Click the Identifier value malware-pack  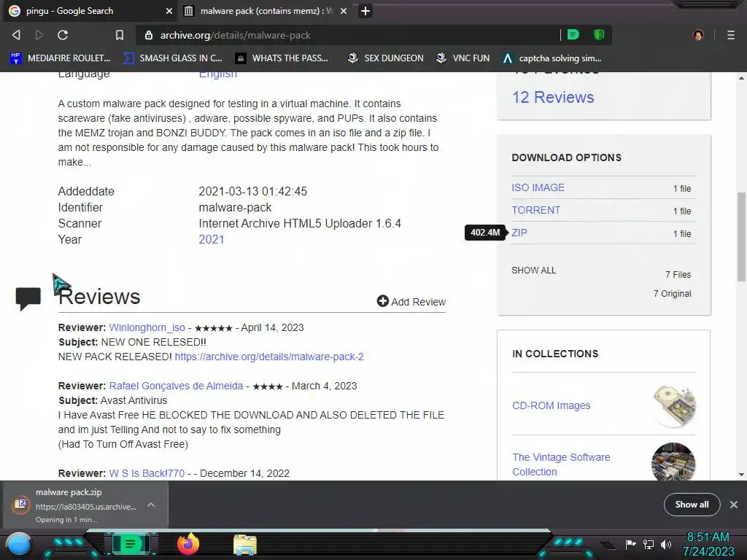pyautogui.click(x=235, y=207)
